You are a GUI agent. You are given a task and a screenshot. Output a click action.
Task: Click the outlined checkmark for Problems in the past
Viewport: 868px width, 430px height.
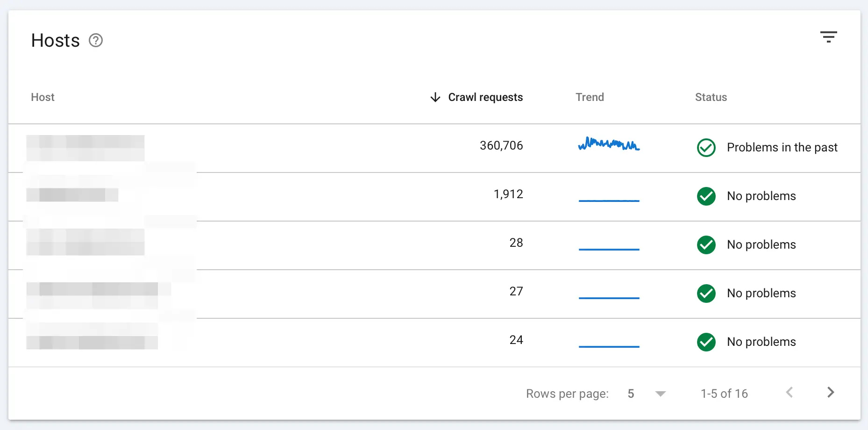(706, 148)
